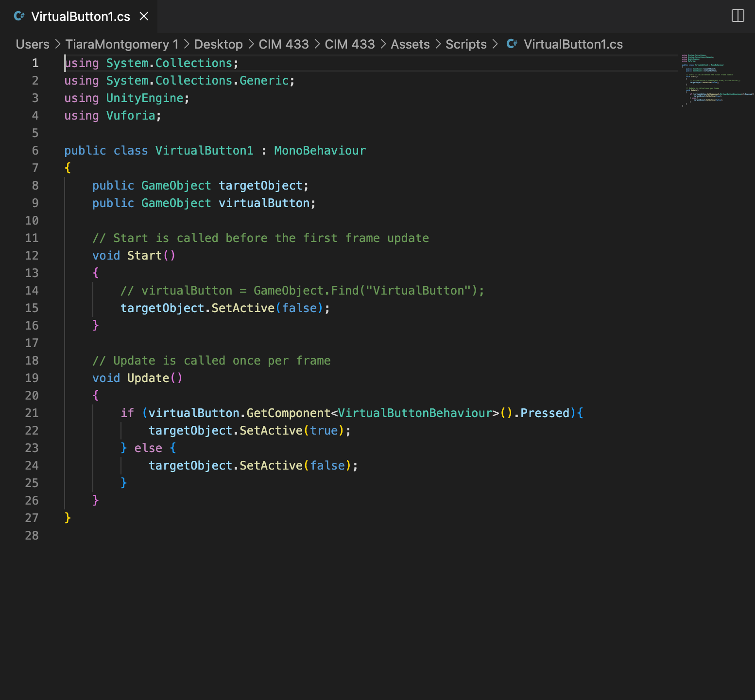Open the TiaraMontgomery 1 breadcrumb

122,44
